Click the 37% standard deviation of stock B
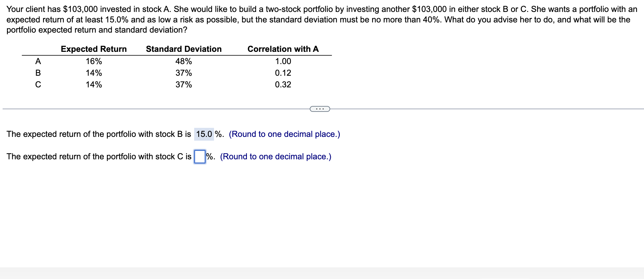This screenshot has height=279, width=644. pos(183,73)
